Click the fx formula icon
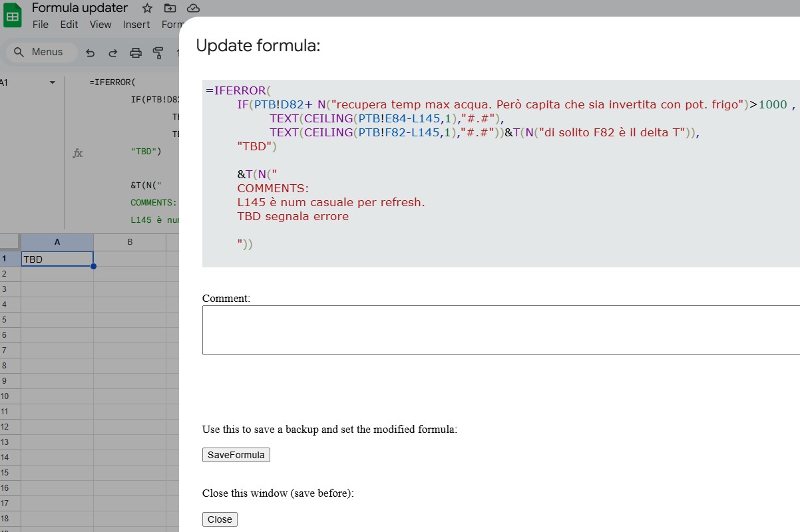 coord(77,154)
